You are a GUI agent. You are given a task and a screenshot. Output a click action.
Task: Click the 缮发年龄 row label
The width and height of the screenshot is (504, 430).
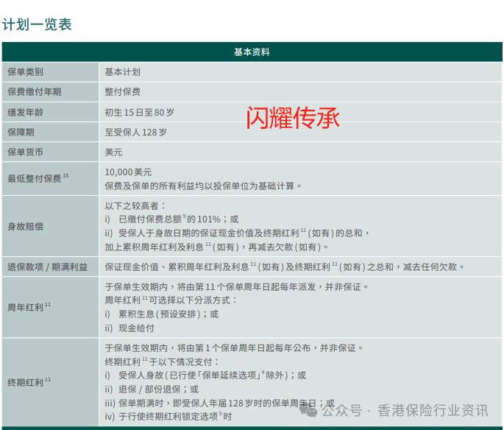25,113
